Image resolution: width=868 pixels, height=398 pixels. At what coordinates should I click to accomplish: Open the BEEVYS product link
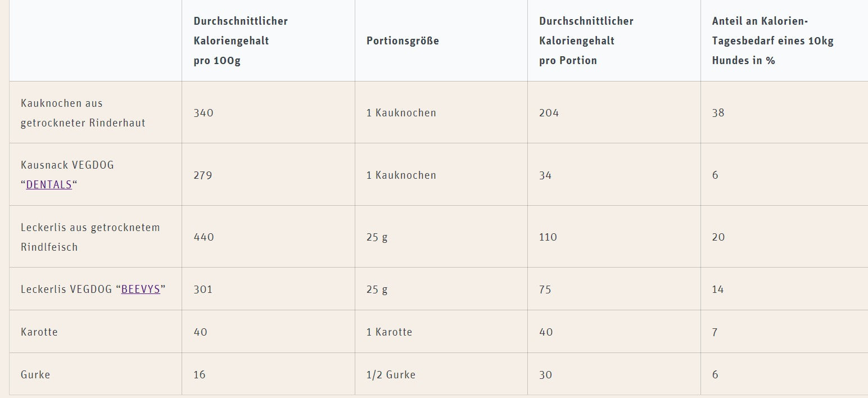pyautogui.click(x=141, y=290)
